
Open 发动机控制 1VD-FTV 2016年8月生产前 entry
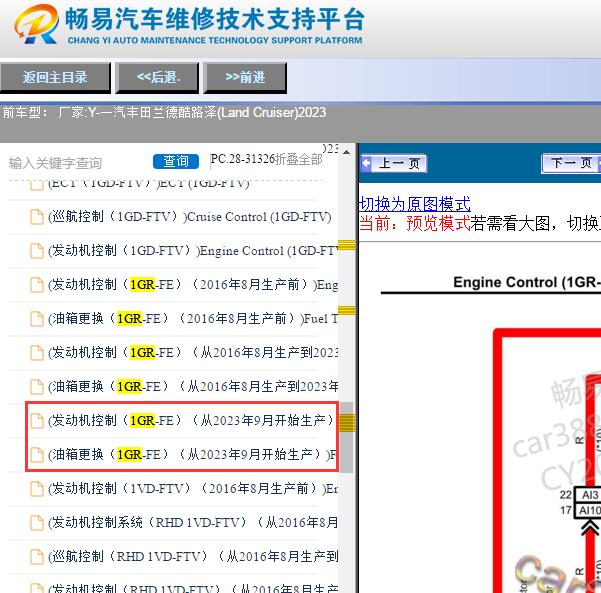pyautogui.click(x=193, y=488)
